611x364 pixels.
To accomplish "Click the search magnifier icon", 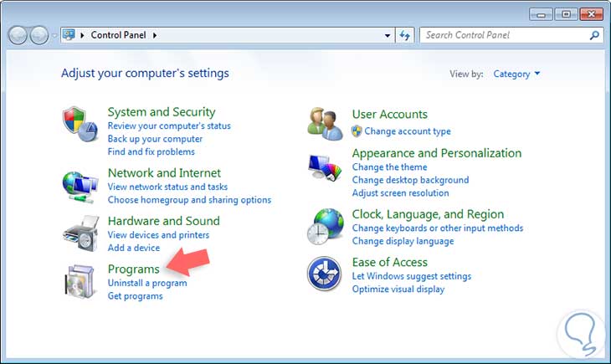I will (x=594, y=35).
